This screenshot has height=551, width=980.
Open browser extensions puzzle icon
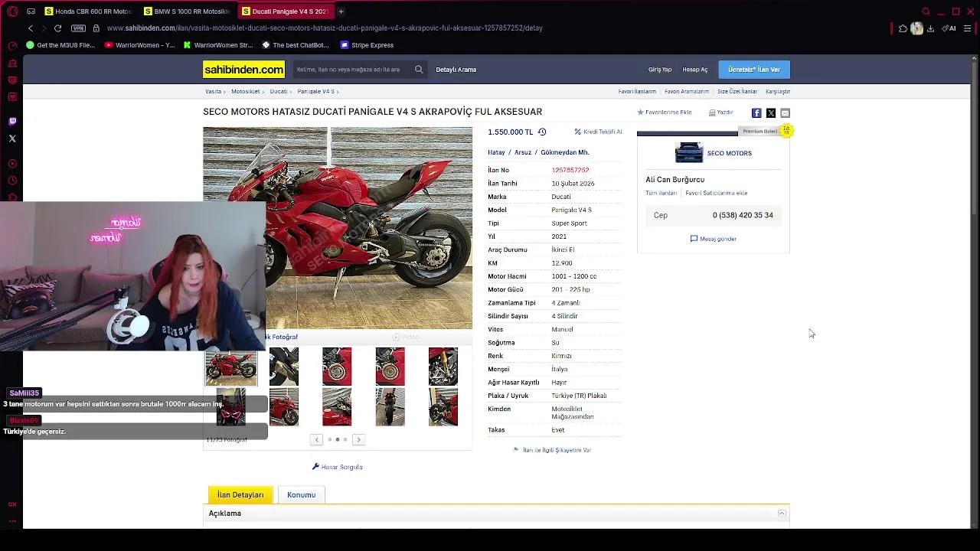tap(903, 28)
